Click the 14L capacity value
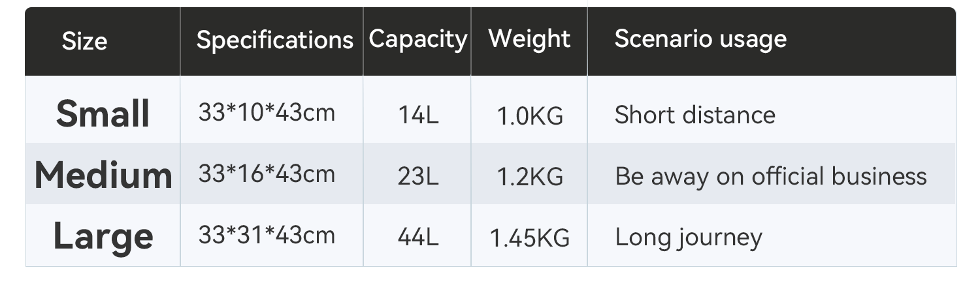Viewport: 980px width, 289px height. (418, 116)
